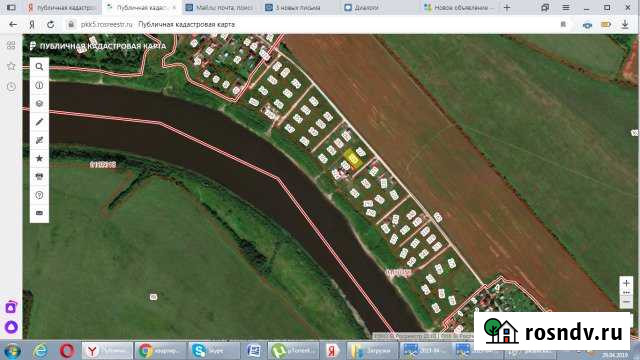Go back using the browser arrow

point(13,24)
